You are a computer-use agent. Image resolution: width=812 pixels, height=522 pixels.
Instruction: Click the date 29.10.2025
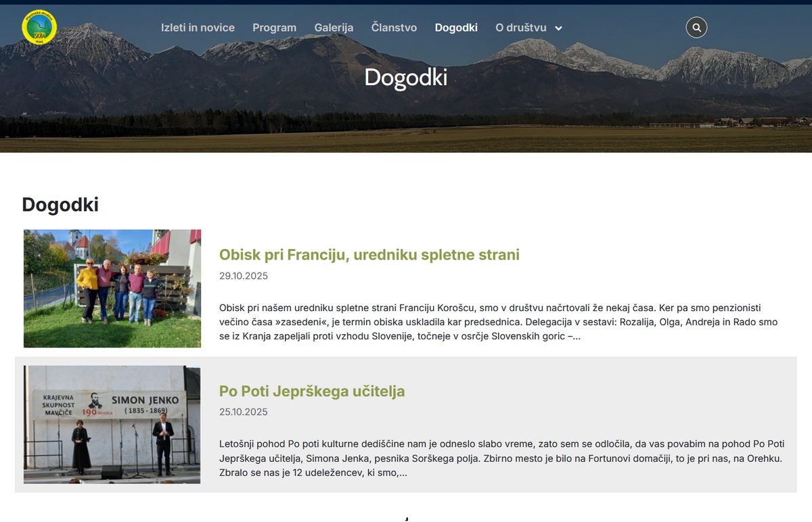click(x=244, y=276)
